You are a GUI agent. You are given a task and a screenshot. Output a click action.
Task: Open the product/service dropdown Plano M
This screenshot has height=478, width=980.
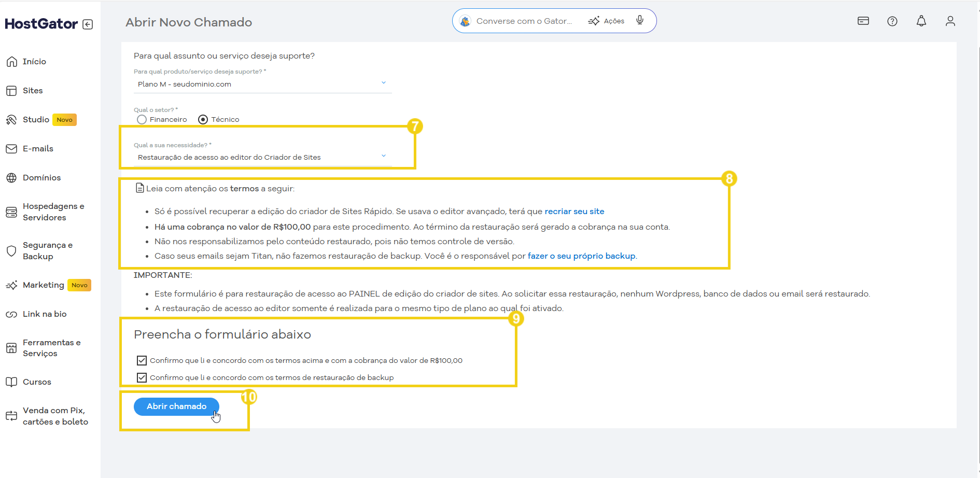coord(262,84)
